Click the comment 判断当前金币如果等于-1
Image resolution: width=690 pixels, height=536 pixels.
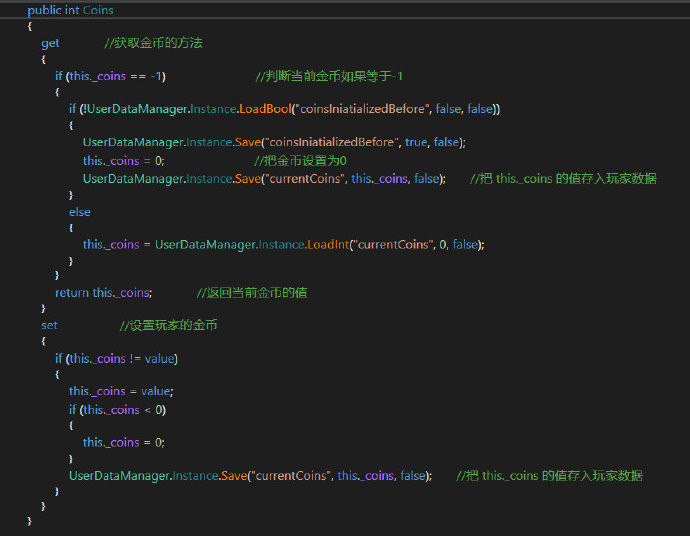(329, 76)
